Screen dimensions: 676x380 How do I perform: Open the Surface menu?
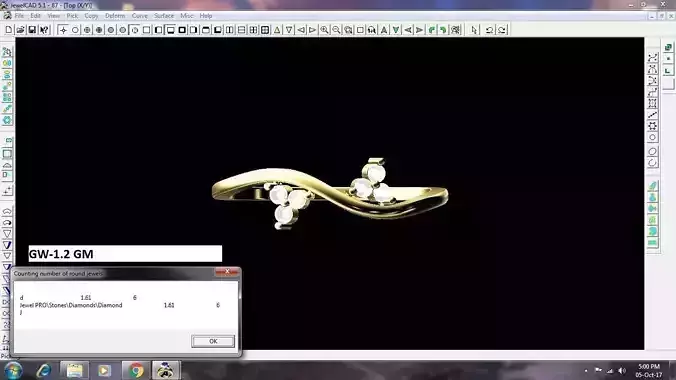(x=164, y=16)
